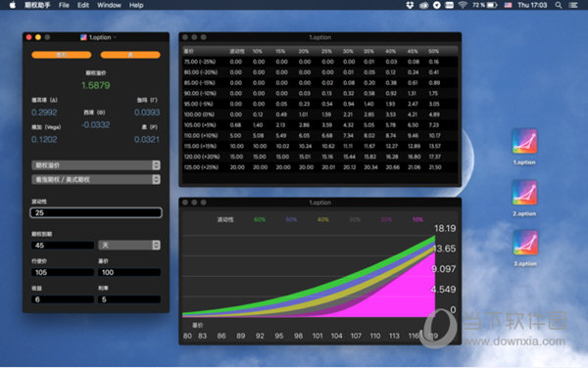
Task: Open the Notification Center list icon
Action: tap(573, 5)
